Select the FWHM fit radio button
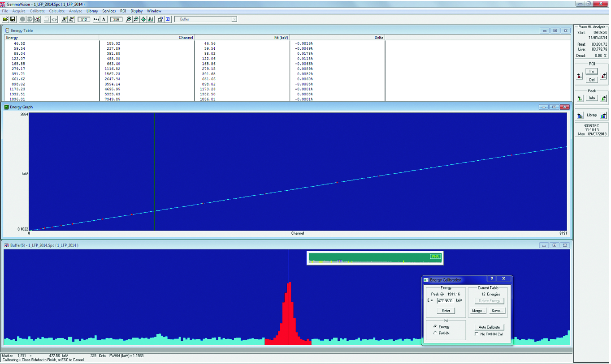Image resolution: width=611 pixels, height=364 pixels. coord(435,333)
